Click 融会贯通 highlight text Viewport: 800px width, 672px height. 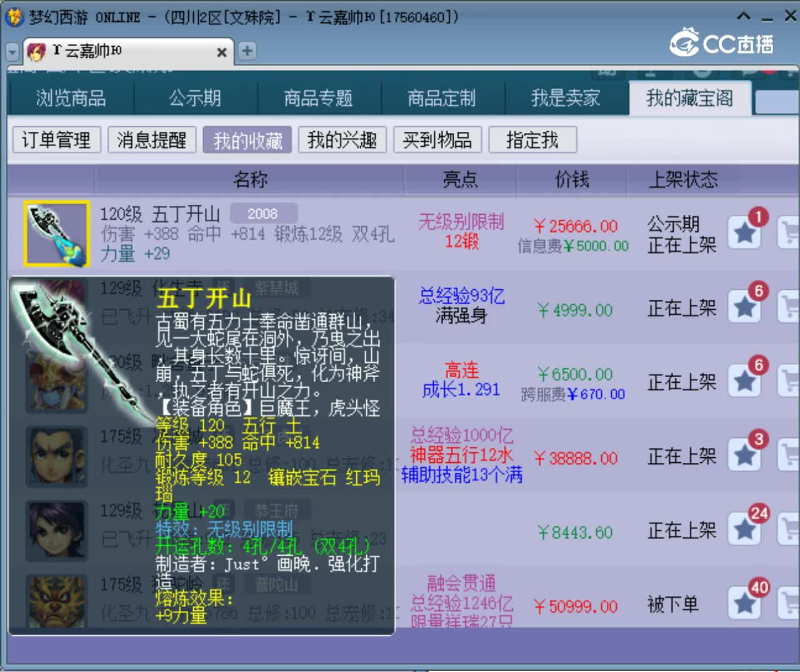pos(461,583)
